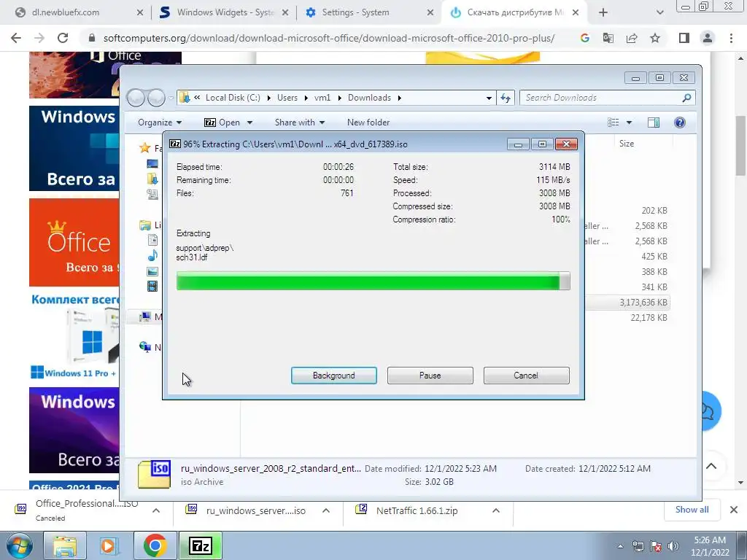Select Downloads in the Explorer breadcrumb
The width and height of the screenshot is (747, 560).
[x=369, y=98]
